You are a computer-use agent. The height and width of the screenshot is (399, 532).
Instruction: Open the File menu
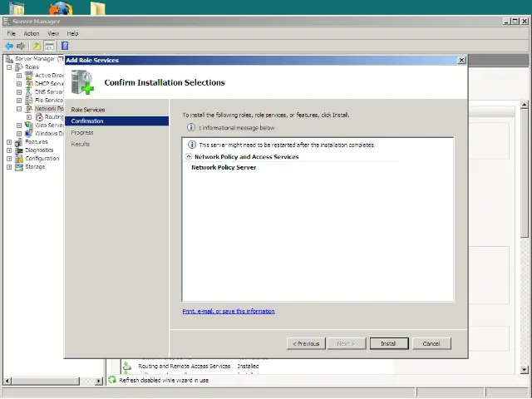[x=11, y=33]
